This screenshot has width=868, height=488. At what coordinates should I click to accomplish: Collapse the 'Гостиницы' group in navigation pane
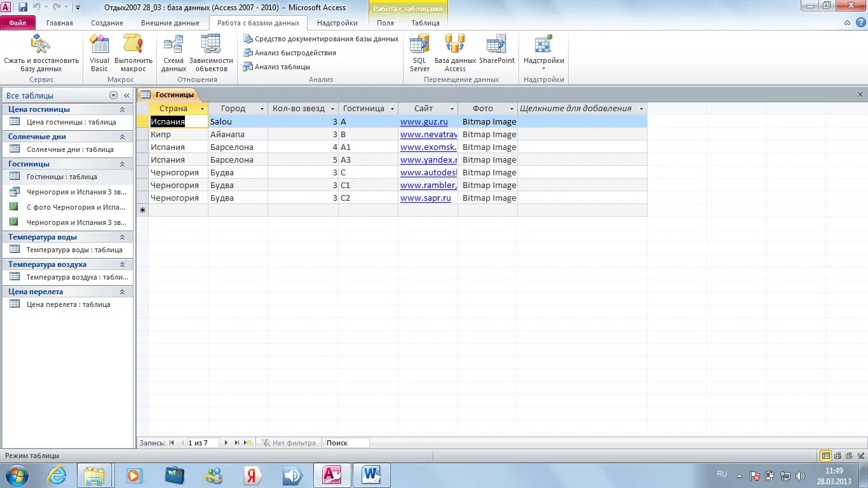tap(122, 164)
